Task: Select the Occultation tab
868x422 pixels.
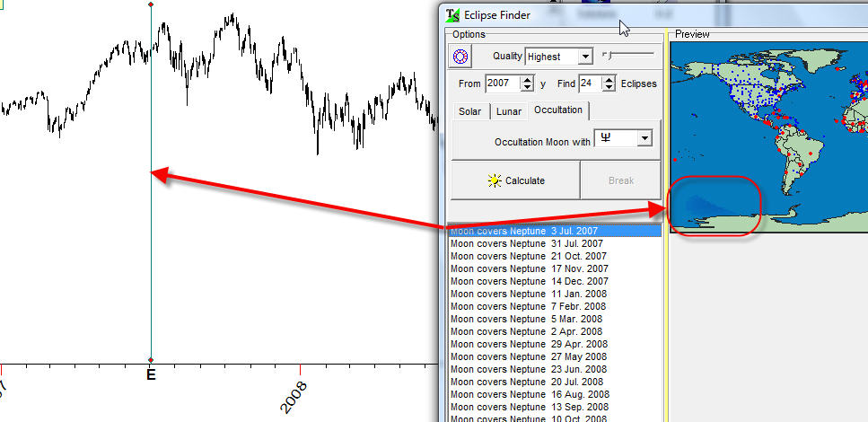Action: 557,110
